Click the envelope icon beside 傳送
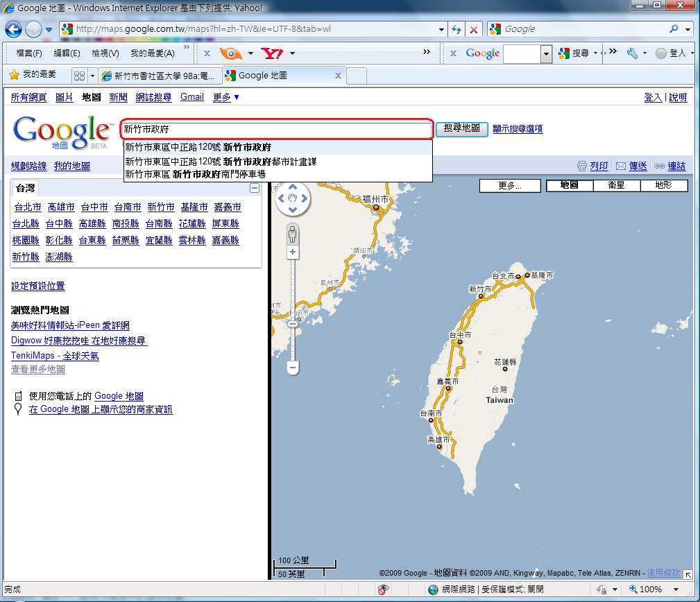The height and width of the screenshot is (602, 700). point(620,166)
